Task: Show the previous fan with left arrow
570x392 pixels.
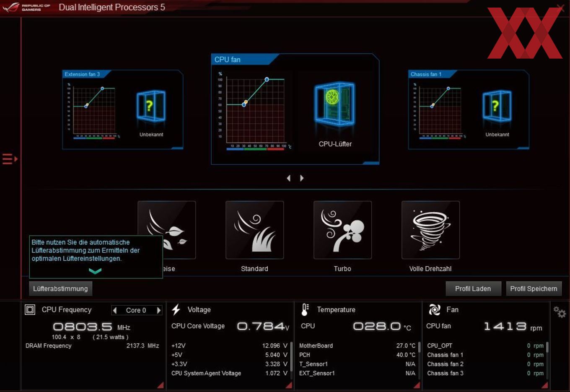Action: pyautogui.click(x=288, y=178)
